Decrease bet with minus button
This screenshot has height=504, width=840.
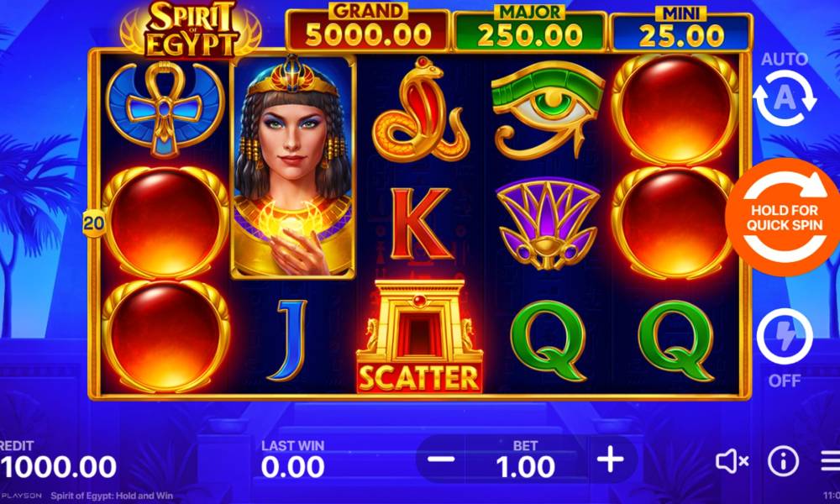pos(442,459)
